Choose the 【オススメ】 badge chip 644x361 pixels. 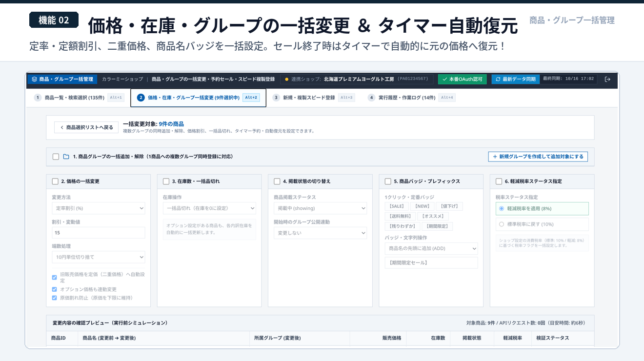pyautogui.click(x=434, y=216)
